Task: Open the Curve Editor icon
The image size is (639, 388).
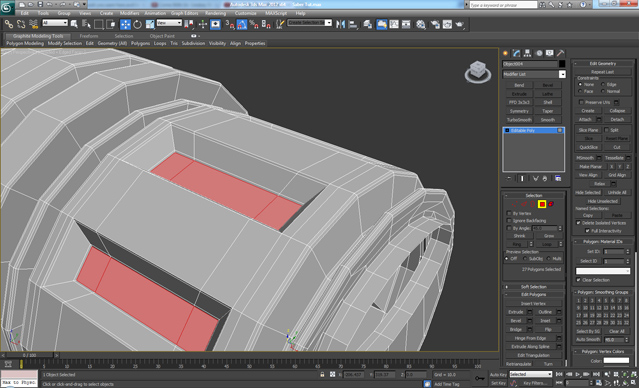Action: 394,24
